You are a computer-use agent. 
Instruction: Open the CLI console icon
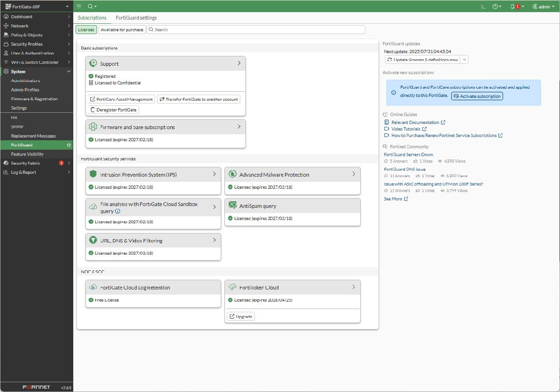click(483, 7)
